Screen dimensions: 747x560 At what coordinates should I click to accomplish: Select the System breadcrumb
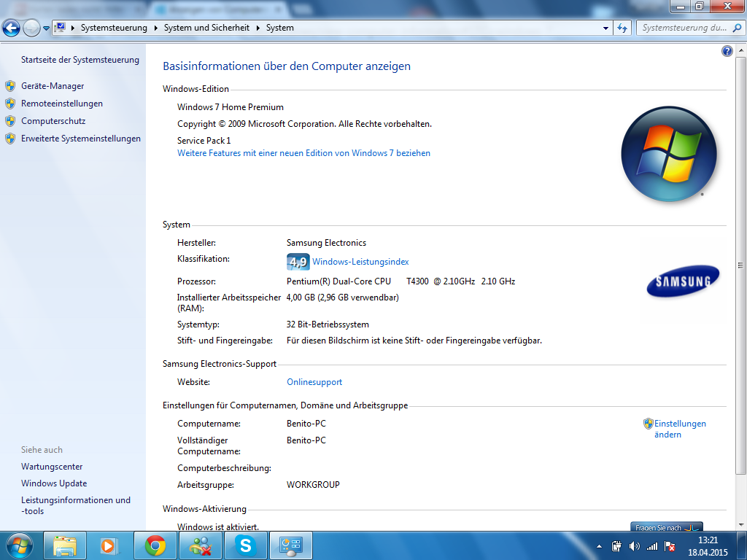[x=279, y=28]
